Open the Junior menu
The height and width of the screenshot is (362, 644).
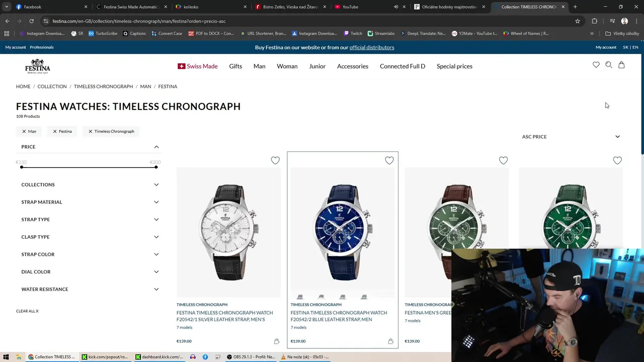[317, 66]
